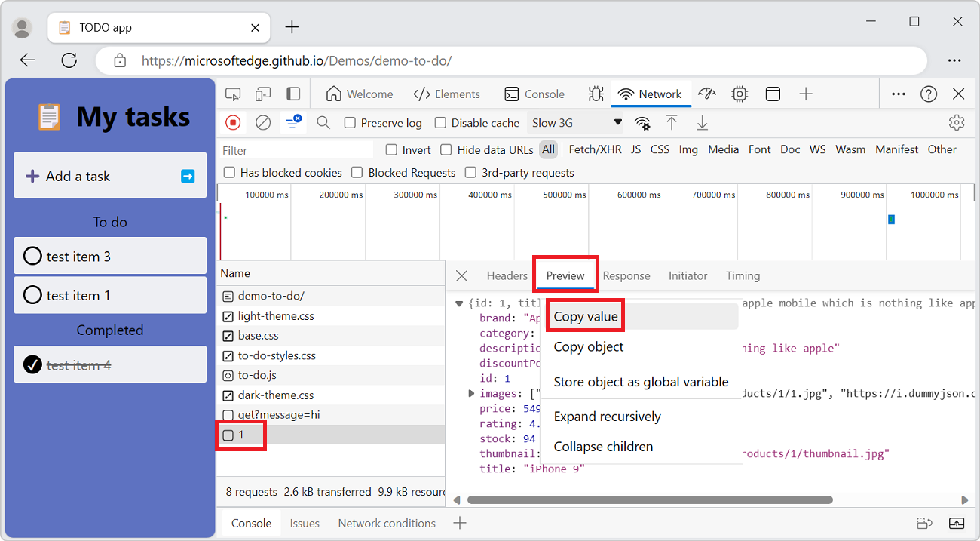Import HAR file via upload arrow
Screen dimensions: 980x541
672,122
